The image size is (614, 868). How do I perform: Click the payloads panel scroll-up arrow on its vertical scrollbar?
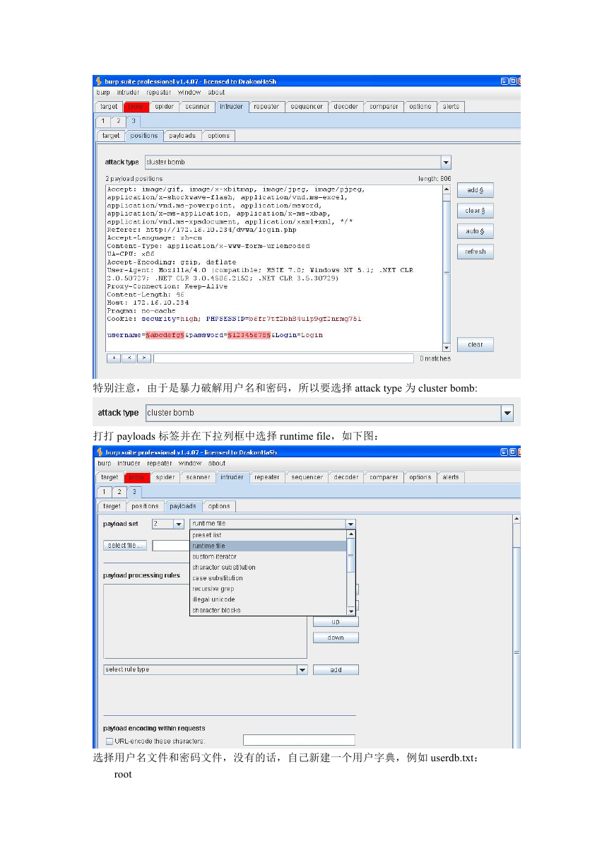click(516, 519)
